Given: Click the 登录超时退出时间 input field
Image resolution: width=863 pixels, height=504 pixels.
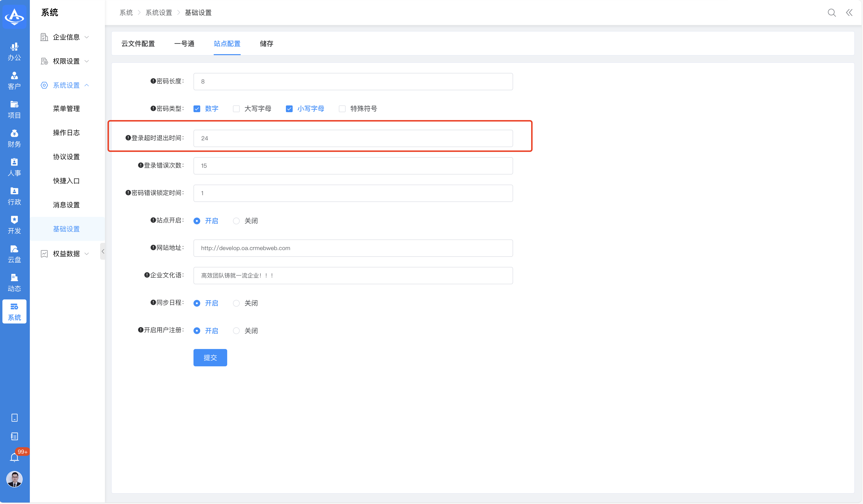Looking at the screenshot, I should [x=353, y=138].
